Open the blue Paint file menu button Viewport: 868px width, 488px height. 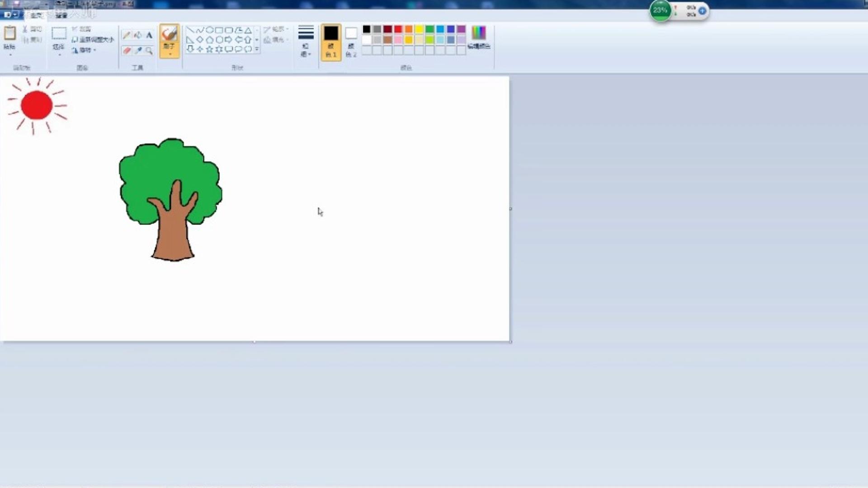click(x=11, y=15)
